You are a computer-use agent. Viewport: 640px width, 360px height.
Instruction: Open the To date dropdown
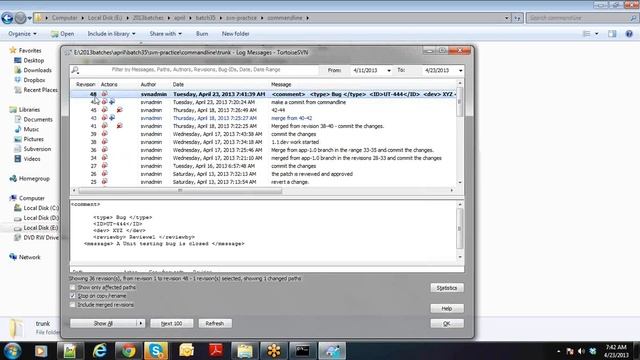[x=460, y=71]
